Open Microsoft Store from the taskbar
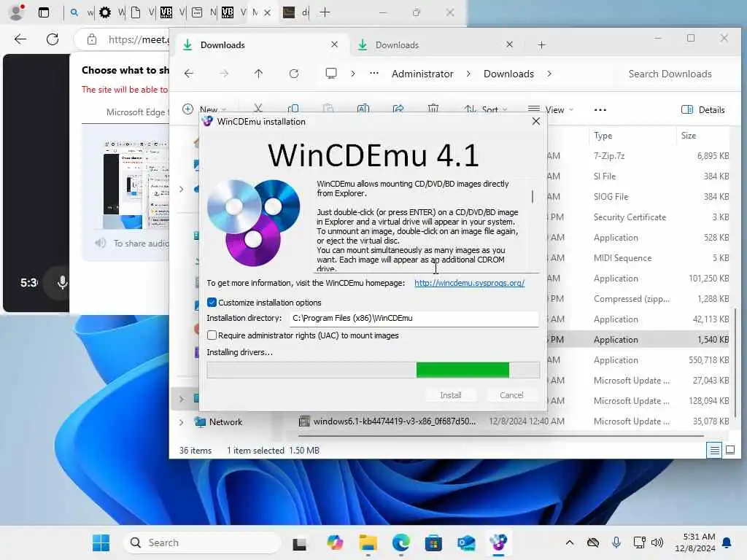The width and height of the screenshot is (747, 560). click(x=433, y=542)
